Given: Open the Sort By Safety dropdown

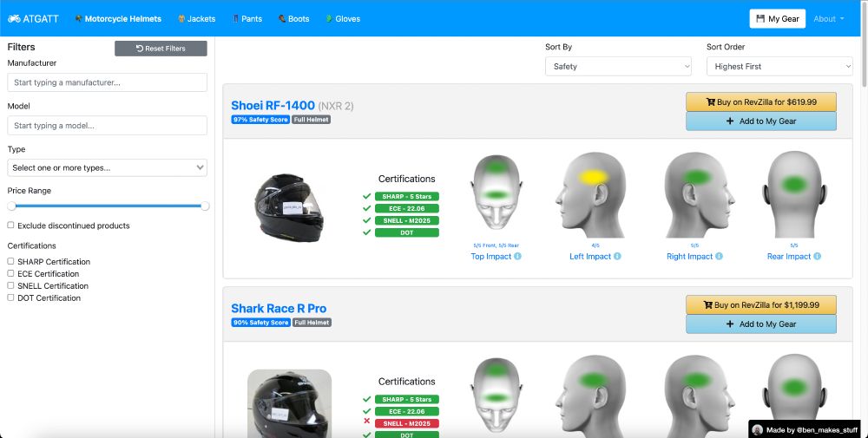Looking at the screenshot, I should click(618, 67).
